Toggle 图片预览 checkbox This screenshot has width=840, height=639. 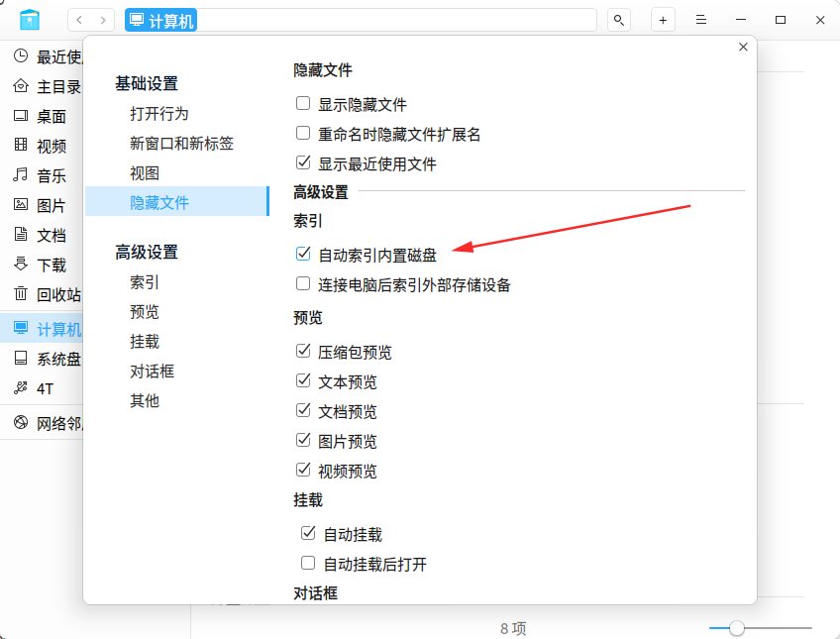(x=303, y=440)
